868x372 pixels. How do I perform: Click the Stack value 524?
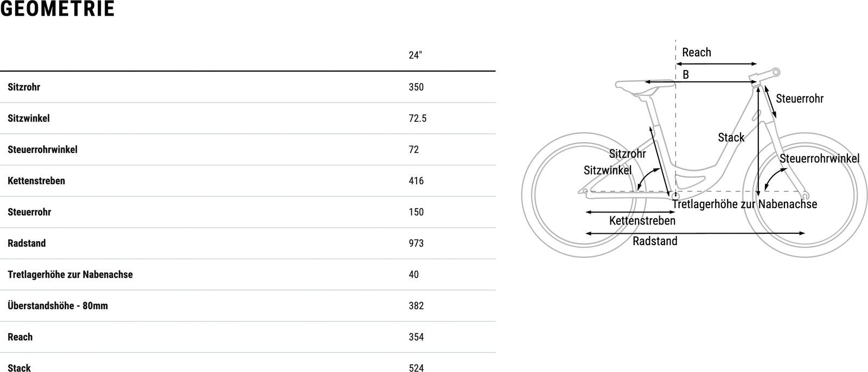coord(416,368)
